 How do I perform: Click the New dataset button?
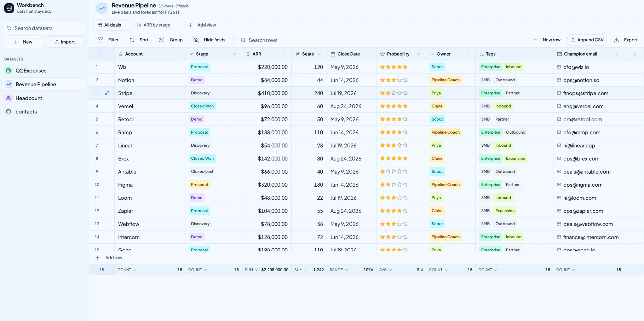pyautogui.click(x=23, y=42)
